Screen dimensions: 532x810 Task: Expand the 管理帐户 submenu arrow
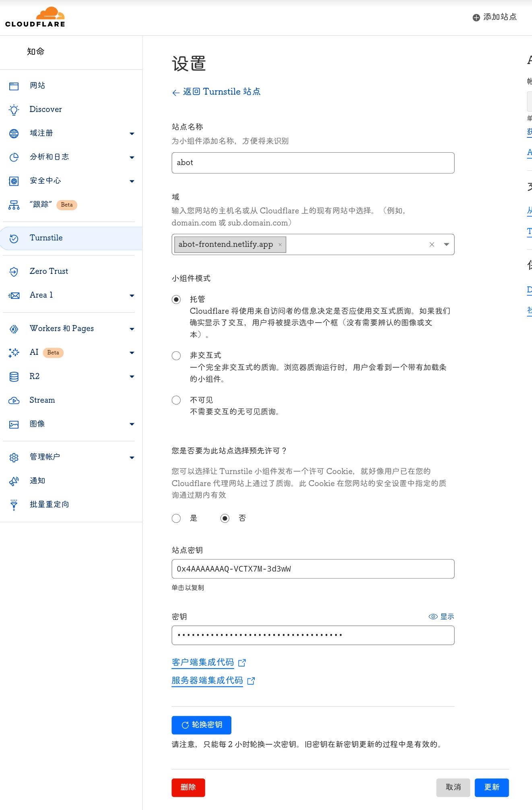132,457
